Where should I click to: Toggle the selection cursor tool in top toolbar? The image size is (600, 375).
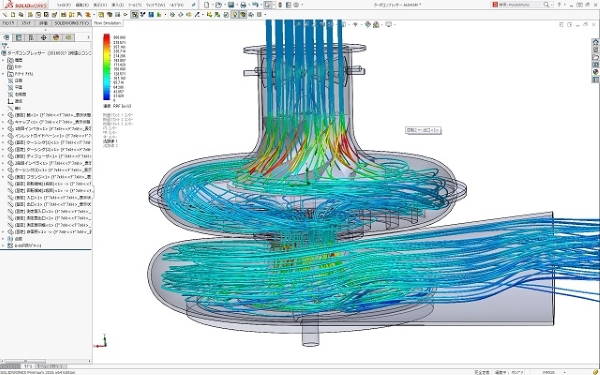point(269,5)
